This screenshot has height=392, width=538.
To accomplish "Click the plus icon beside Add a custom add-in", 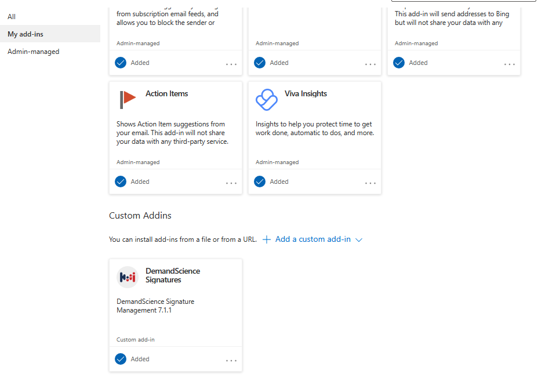I will pos(267,239).
